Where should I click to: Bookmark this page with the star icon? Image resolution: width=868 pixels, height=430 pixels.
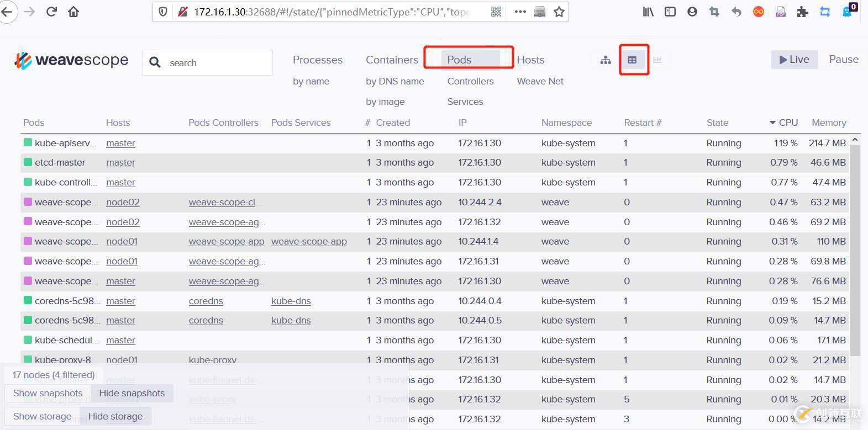(x=559, y=12)
